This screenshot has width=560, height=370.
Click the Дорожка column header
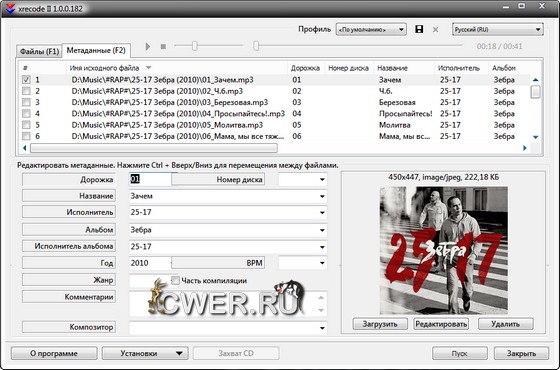coord(305,68)
